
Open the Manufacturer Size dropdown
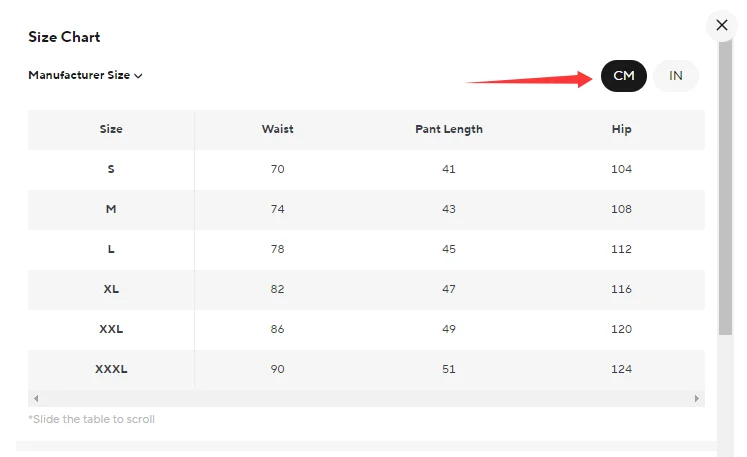pyautogui.click(x=85, y=75)
